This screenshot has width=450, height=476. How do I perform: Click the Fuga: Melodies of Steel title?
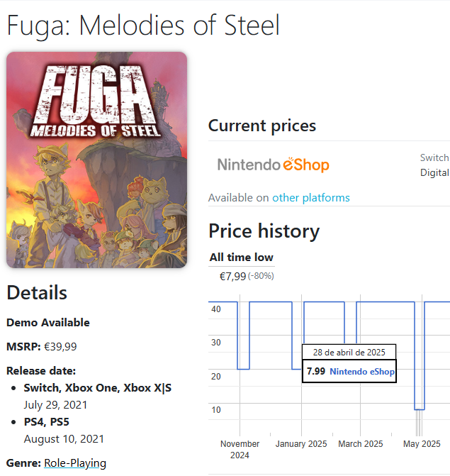[143, 26]
